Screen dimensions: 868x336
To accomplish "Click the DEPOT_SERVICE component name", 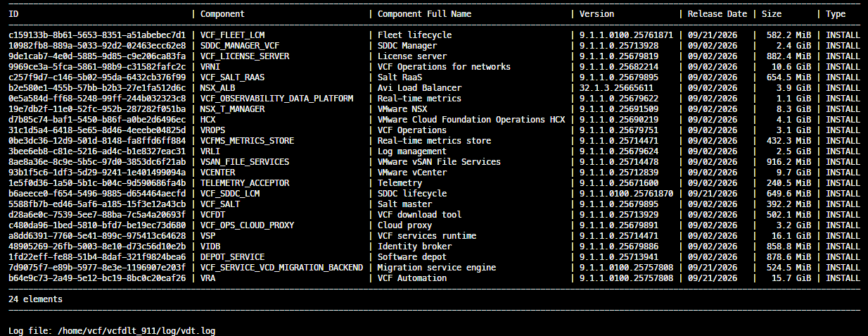I will pyautogui.click(x=233, y=257).
